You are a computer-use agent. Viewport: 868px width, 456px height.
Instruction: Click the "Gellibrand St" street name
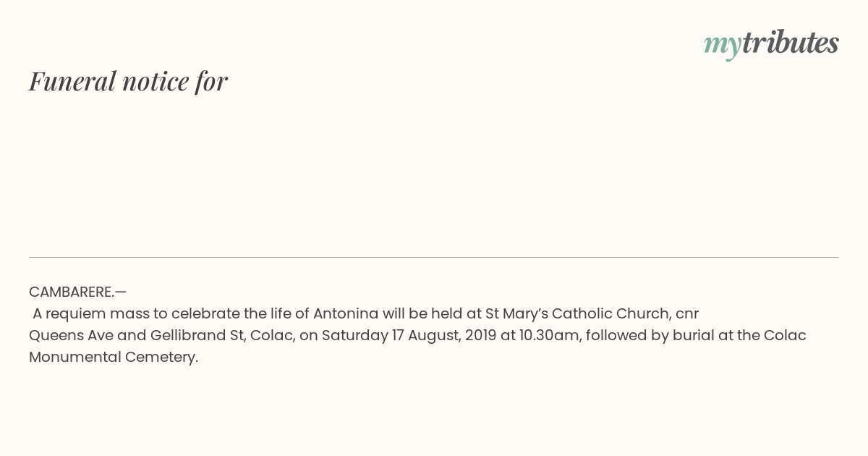[x=195, y=335]
